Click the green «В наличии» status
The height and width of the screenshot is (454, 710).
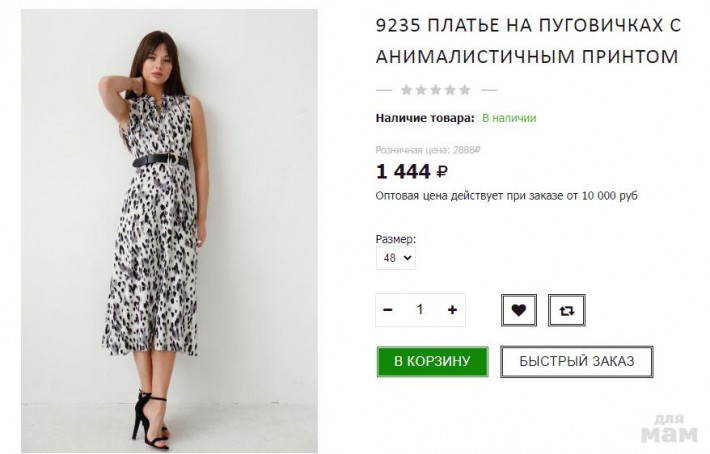(x=509, y=118)
